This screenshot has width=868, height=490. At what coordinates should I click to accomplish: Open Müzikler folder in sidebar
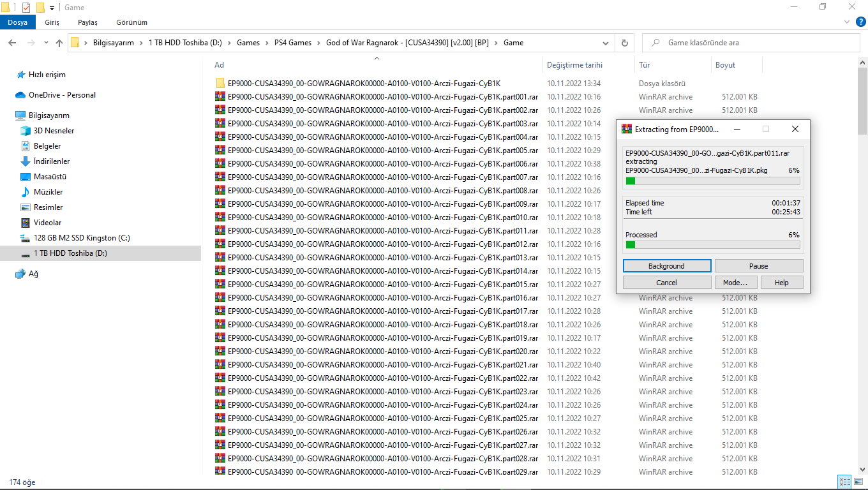(x=48, y=192)
